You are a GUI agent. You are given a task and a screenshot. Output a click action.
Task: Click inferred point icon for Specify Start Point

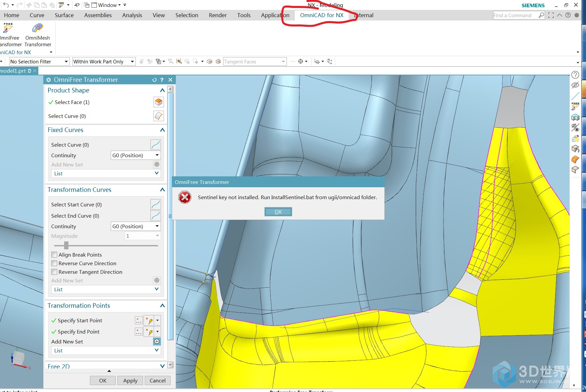[149, 320]
